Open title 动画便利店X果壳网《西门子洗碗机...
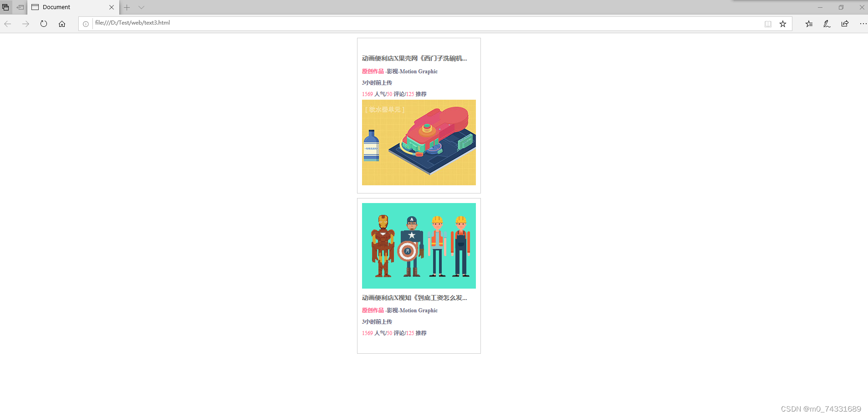 click(x=414, y=58)
